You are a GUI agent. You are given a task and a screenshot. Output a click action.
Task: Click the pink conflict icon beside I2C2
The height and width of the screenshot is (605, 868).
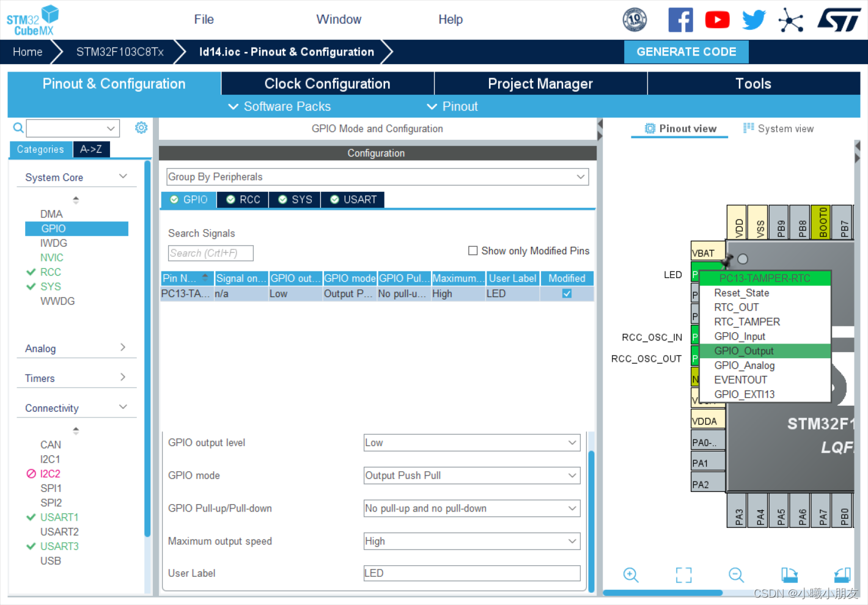(x=31, y=474)
